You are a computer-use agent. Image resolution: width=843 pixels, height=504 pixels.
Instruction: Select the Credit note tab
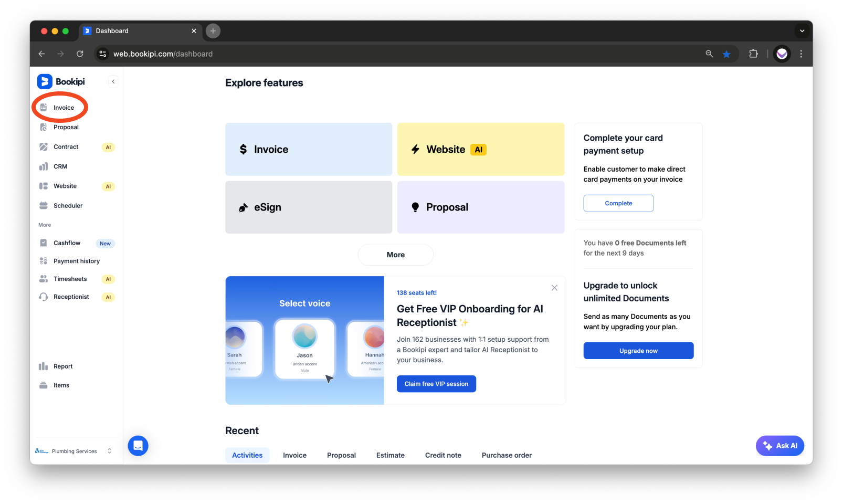[x=443, y=455]
